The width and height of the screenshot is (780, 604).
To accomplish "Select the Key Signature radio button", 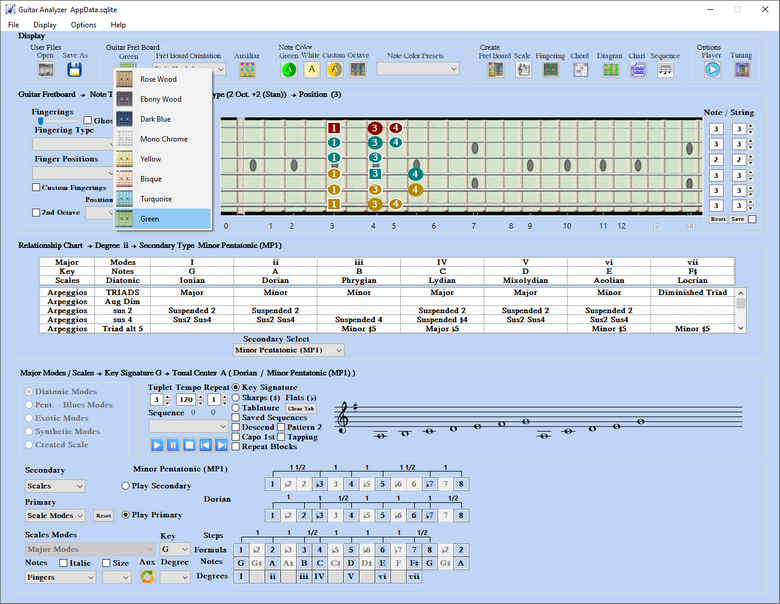I will tap(236, 387).
